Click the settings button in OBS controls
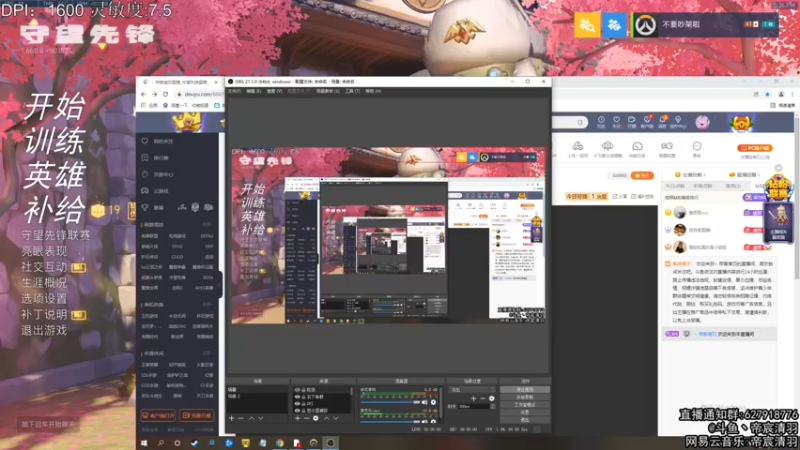 525,412
